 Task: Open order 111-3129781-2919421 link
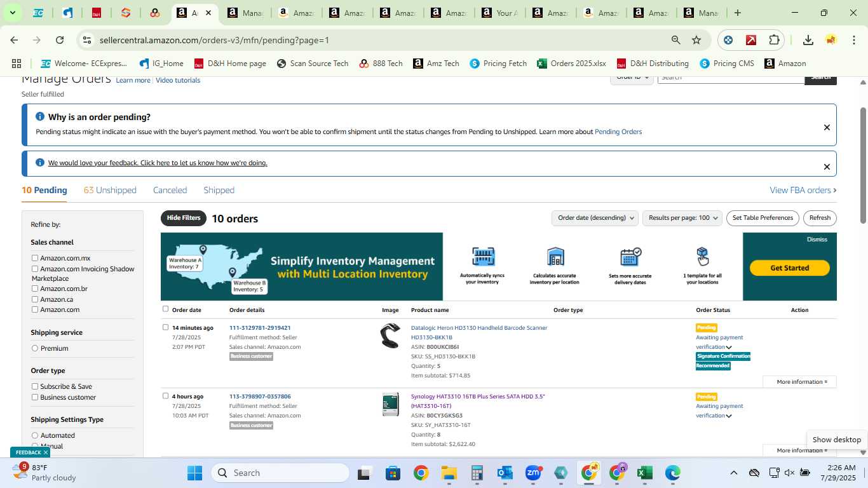click(260, 328)
